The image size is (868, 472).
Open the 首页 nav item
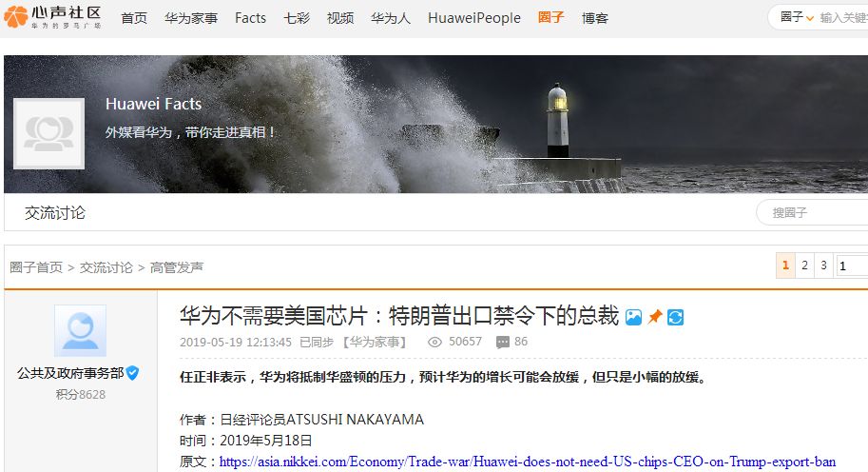point(134,18)
